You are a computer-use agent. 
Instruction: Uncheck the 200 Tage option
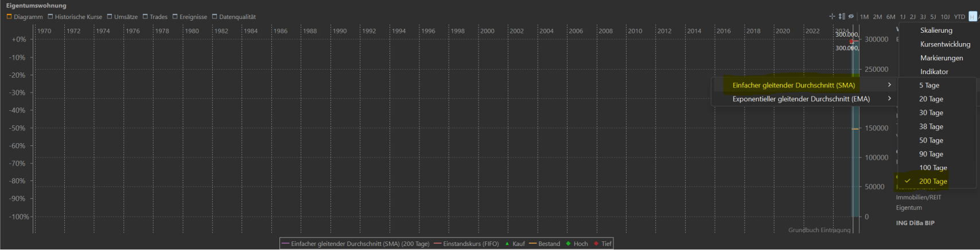click(x=932, y=182)
